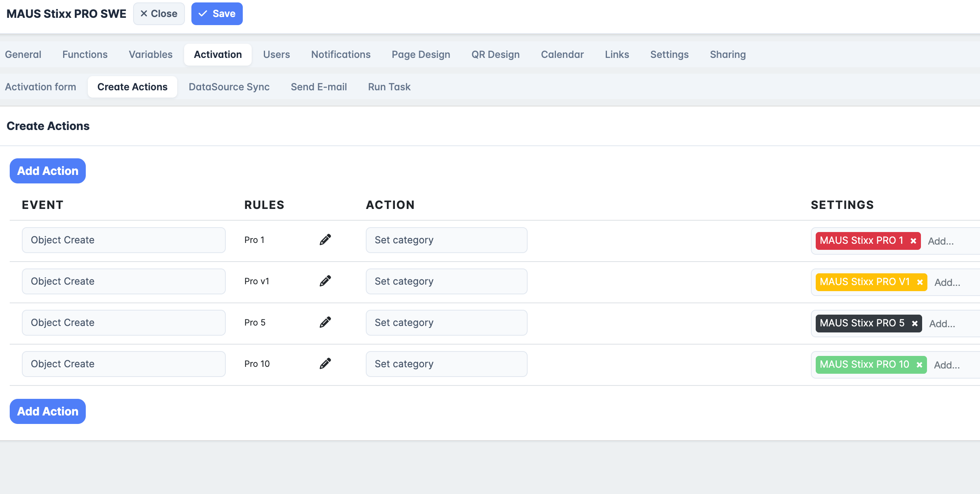Click Add... field beside PRO 10 tag

[947, 365]
